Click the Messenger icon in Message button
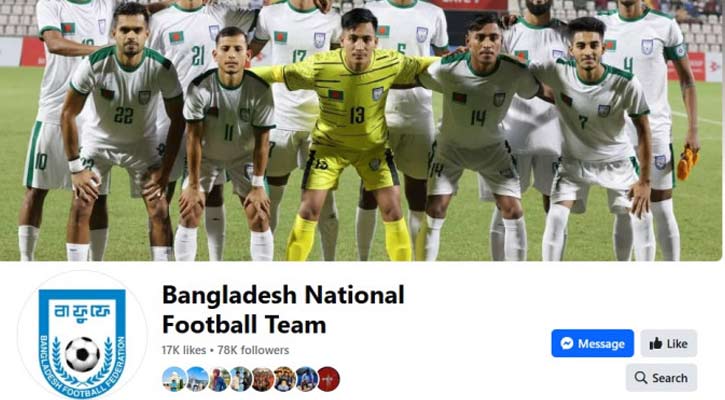This screenshot has width=725, height=400. tap(567, 344)
